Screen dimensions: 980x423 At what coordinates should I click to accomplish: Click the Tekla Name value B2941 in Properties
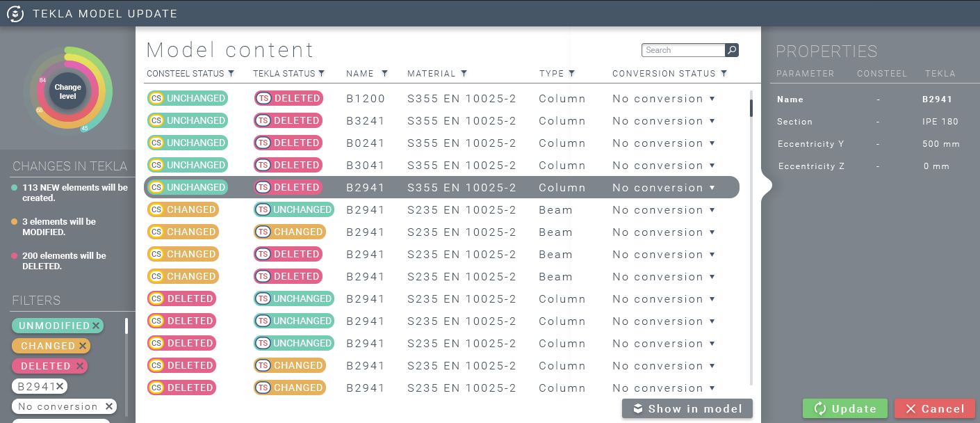click(937, 99)
